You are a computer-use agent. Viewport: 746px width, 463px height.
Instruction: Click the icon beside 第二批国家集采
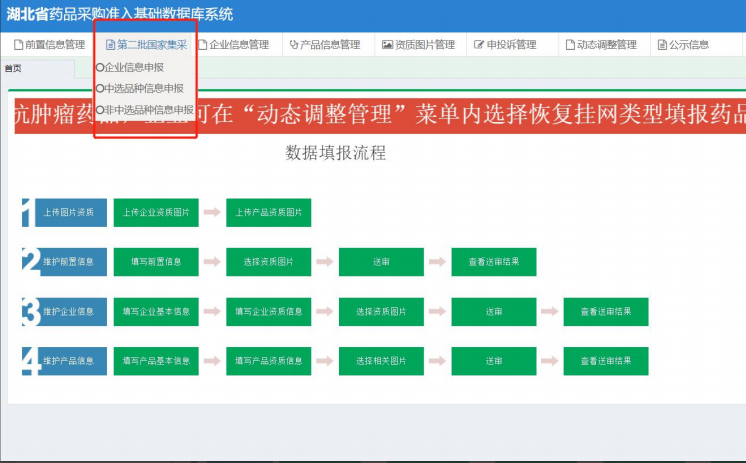(110, 45)
